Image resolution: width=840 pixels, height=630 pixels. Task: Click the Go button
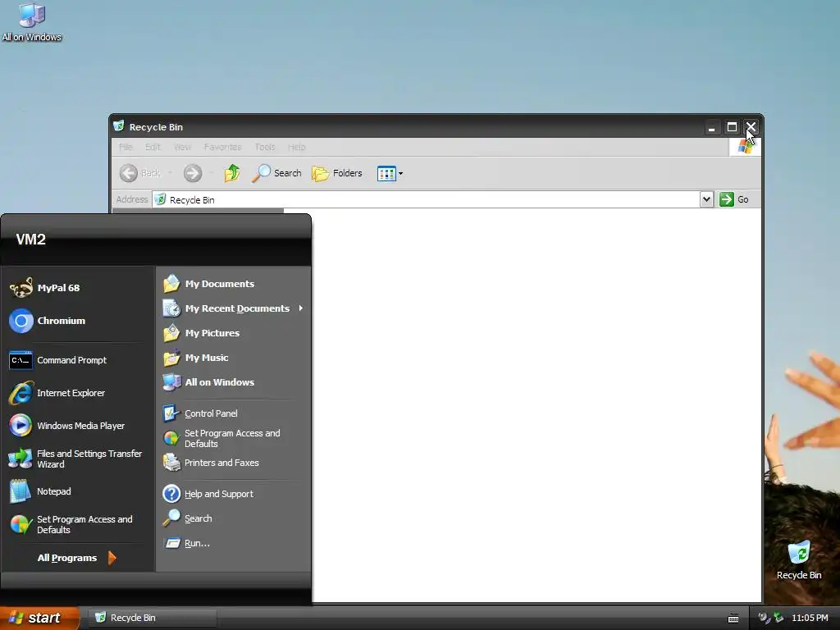click(x=734, y=199)
